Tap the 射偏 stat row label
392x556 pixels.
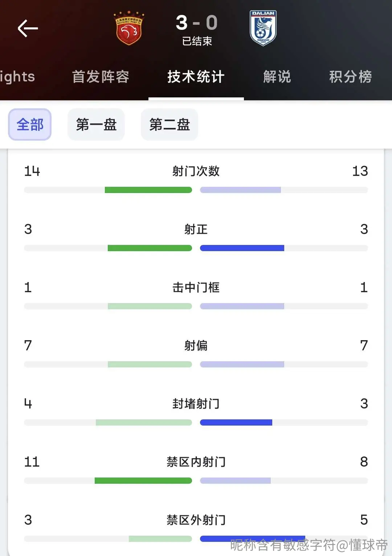click(196, 346)
